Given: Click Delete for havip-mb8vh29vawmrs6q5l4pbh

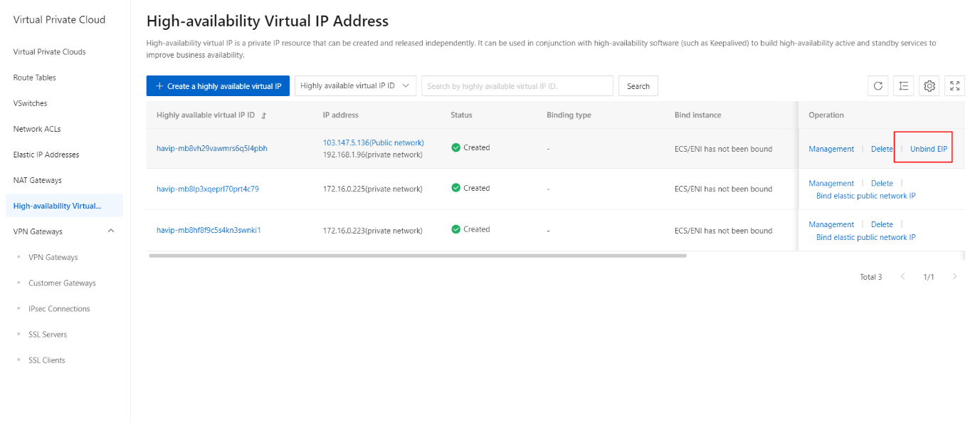Looking at the screenshot, I should tap(882, 149).
